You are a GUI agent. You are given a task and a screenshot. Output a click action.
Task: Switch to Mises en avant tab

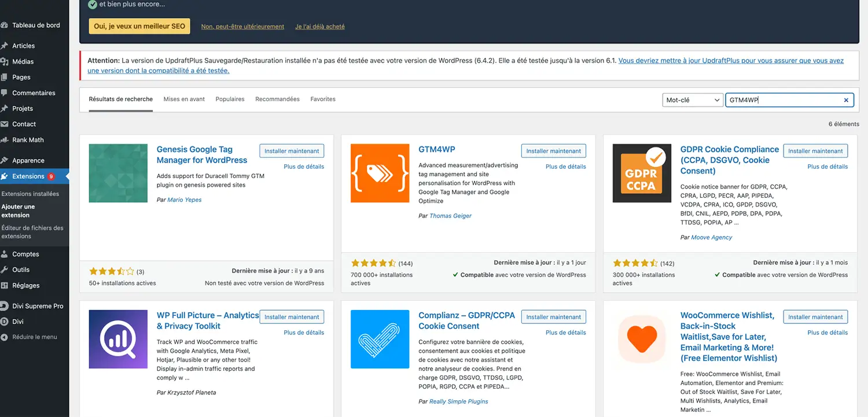[184, 99]
